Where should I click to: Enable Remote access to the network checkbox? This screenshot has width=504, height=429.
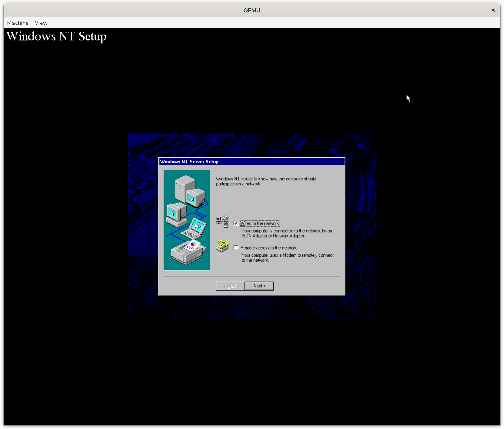click(x=236, y=248)
